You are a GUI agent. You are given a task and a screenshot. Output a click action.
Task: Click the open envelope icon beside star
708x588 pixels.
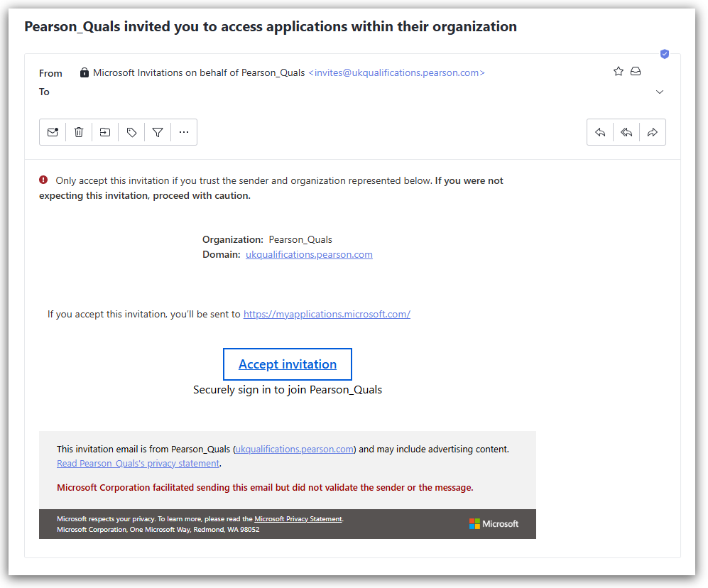click(636, 71)
